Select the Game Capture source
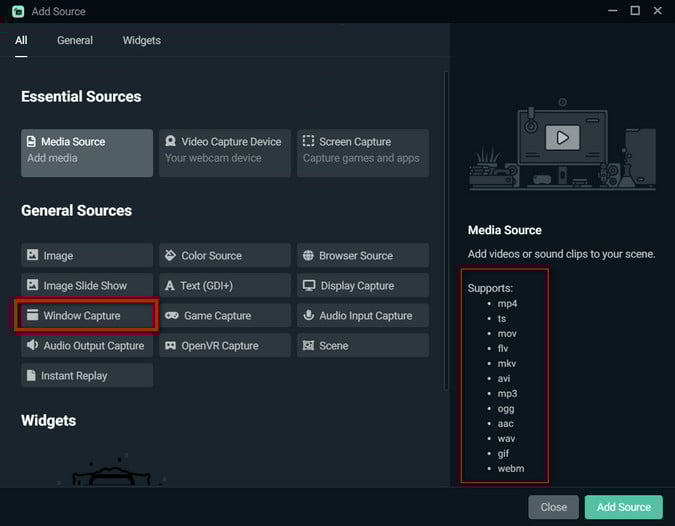This screenshot has height=526, width=675. click(x=225, y=316)
